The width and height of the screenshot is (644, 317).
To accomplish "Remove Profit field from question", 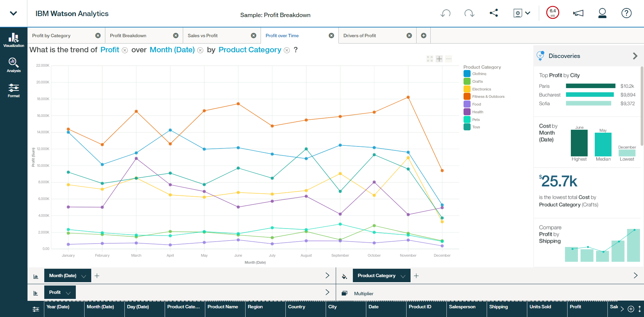I will point(125,50).
